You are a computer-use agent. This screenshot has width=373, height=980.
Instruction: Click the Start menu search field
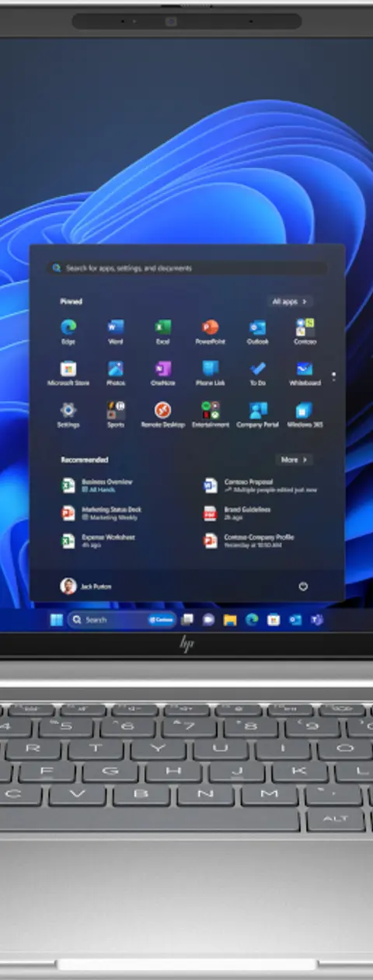click(x=186, y=268)
